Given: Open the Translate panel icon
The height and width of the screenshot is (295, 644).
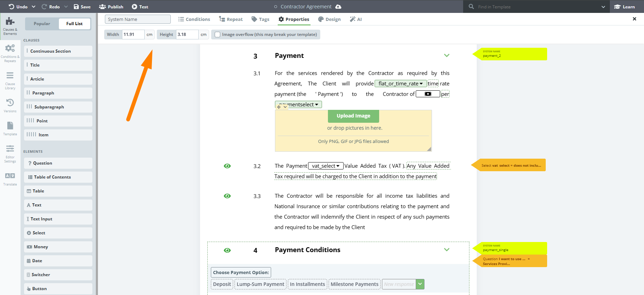Looking at the screenshot, I should point(10,179).
